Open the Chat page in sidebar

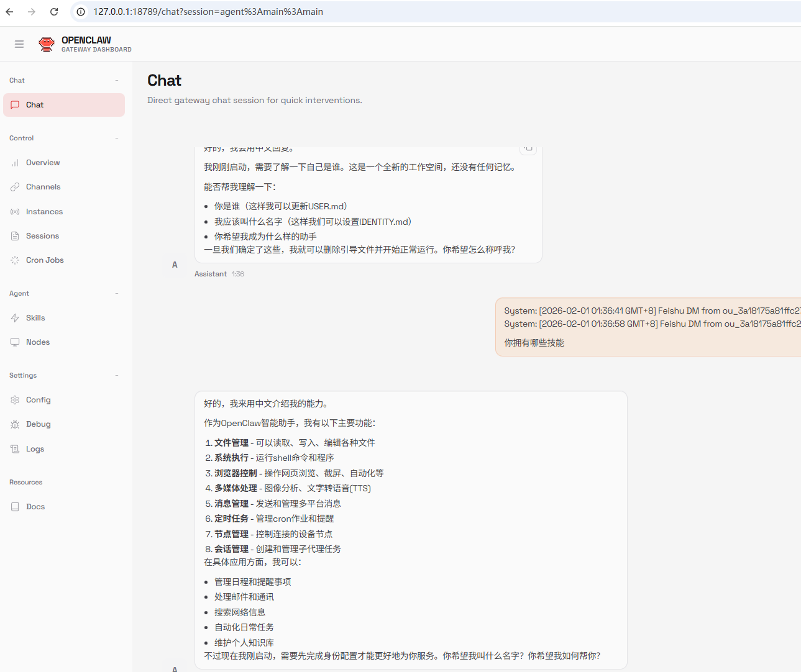pyautogui.click(x=64, y=105)
